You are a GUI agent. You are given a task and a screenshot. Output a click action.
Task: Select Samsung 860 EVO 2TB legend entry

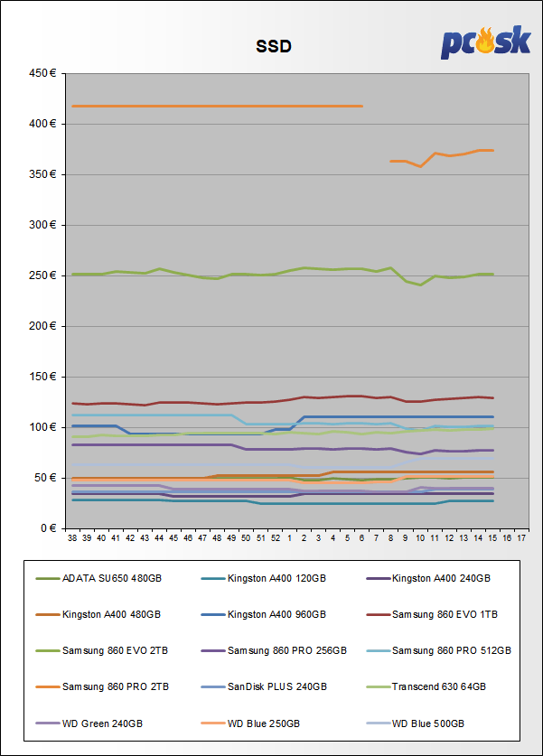(x=102, y=650)
